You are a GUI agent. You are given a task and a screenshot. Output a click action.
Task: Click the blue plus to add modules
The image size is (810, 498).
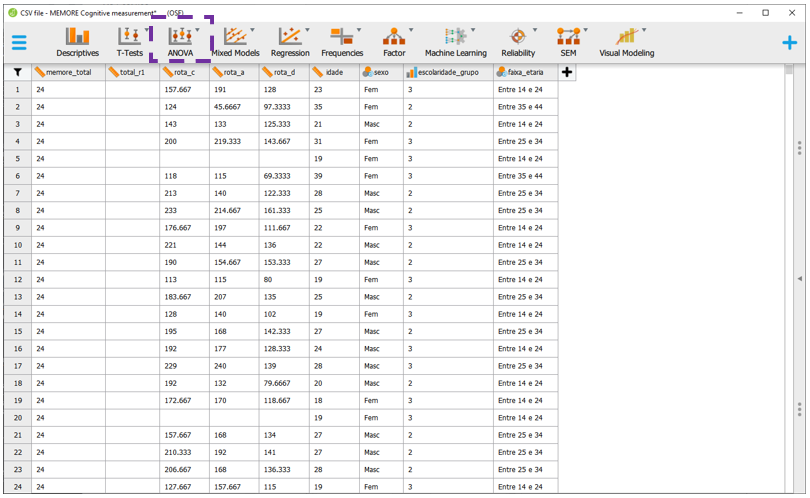pyautogui.click(x=789, y=42)
